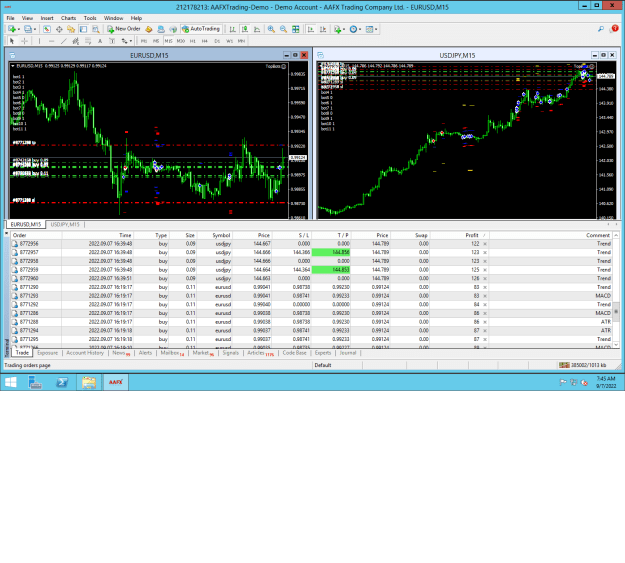Switch chart to bar chart
Image resolution: width=625 pixels, height=563 pixels.
click(232, 29)
